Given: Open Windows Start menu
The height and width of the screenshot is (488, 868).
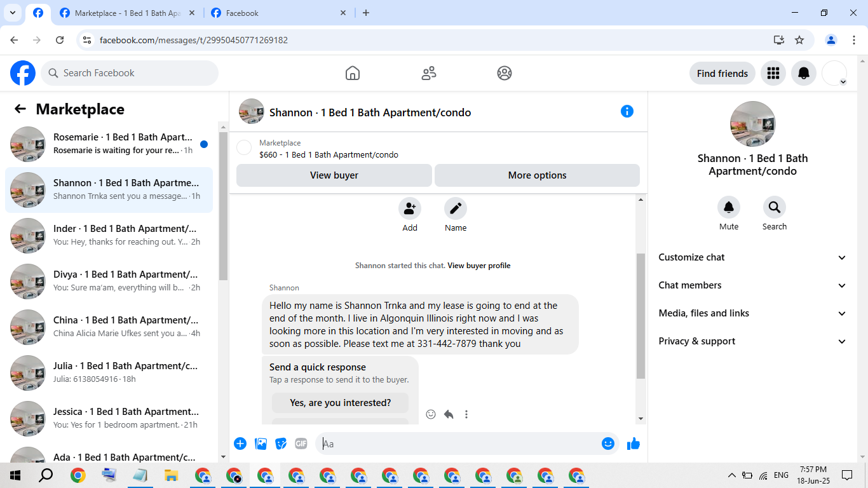Looking at the screenshot, I should (x=15, y=475).
